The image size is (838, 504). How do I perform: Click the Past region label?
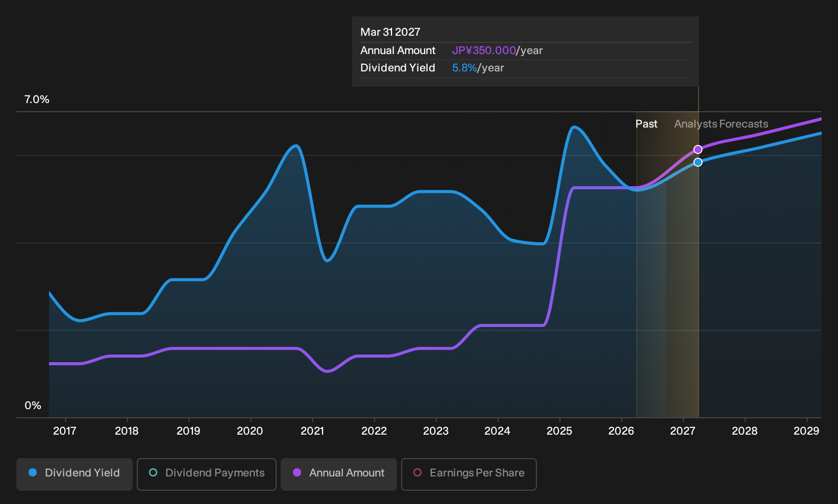(x=646, y=124)
